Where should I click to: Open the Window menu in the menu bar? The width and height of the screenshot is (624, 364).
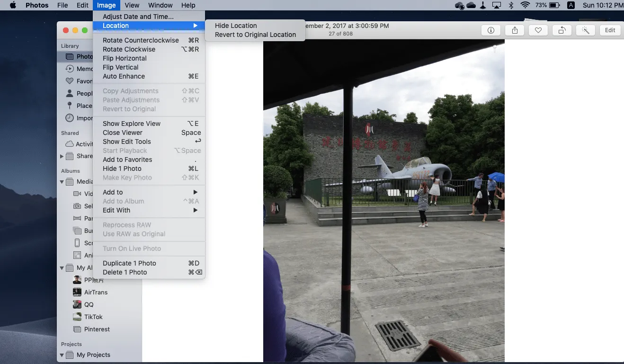click(x=160, y=5)
